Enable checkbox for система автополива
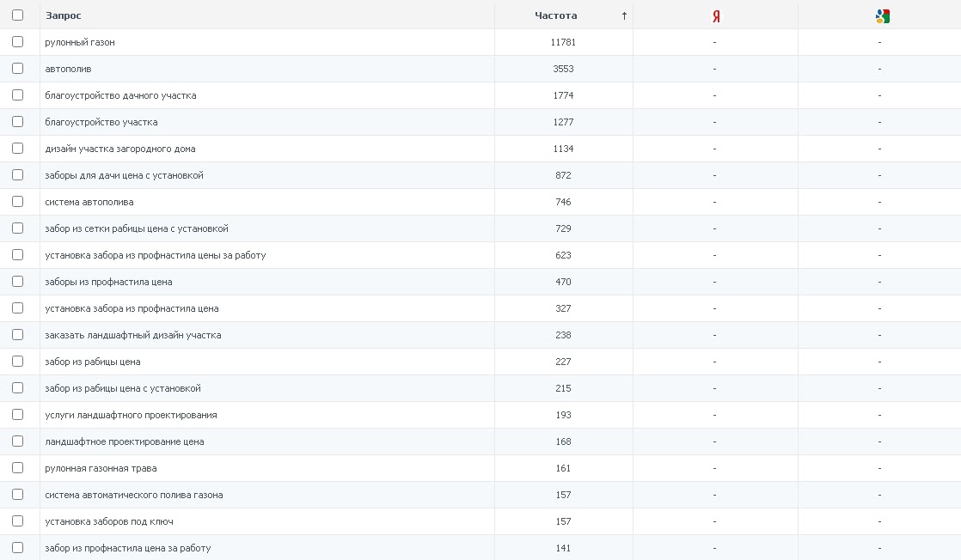The height and width of the screenshot is (560, 961). pyautogui.click(x=18, y=201)
